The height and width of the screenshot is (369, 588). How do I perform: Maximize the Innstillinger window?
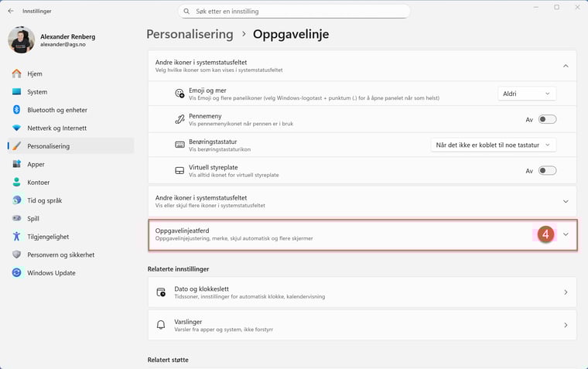click(556, 7)
